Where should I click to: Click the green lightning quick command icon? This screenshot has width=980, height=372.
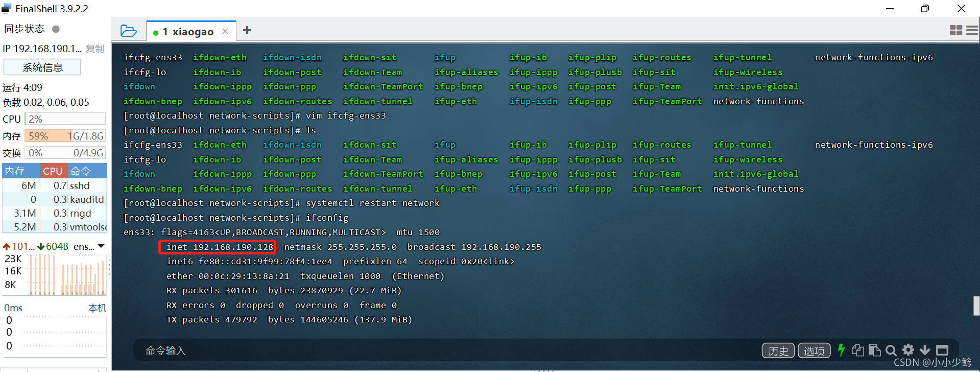point(841,350)
